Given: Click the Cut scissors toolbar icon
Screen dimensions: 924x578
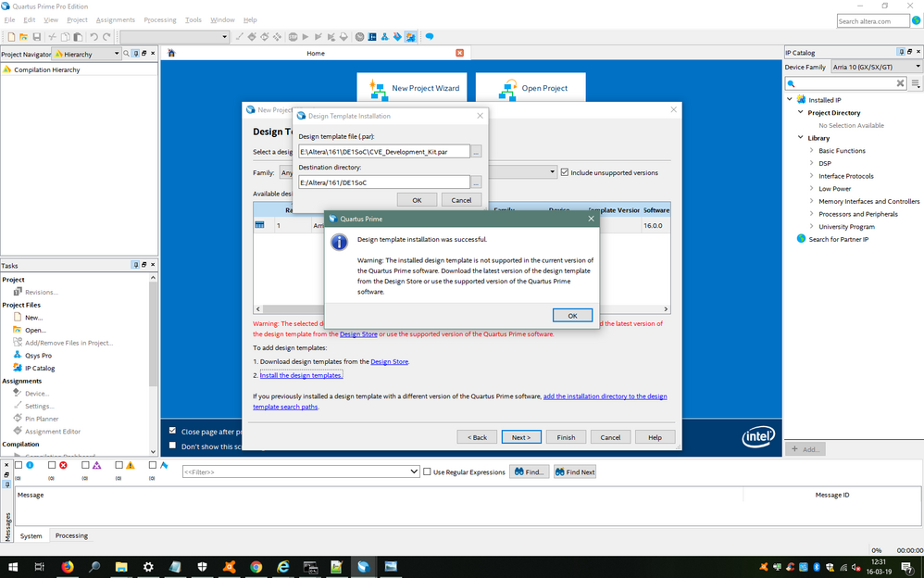Looking at the screenshot, I should point(53,36).
